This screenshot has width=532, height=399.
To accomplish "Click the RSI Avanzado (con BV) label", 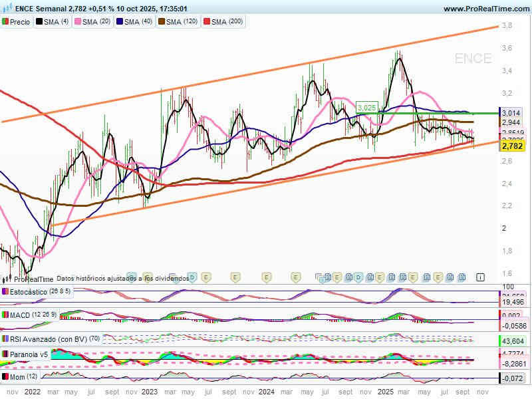I will tap(51, 338).
